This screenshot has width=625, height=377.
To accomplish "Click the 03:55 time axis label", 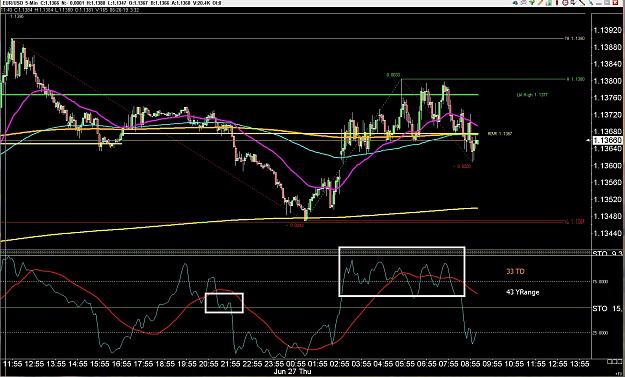I will pos(361,364).
